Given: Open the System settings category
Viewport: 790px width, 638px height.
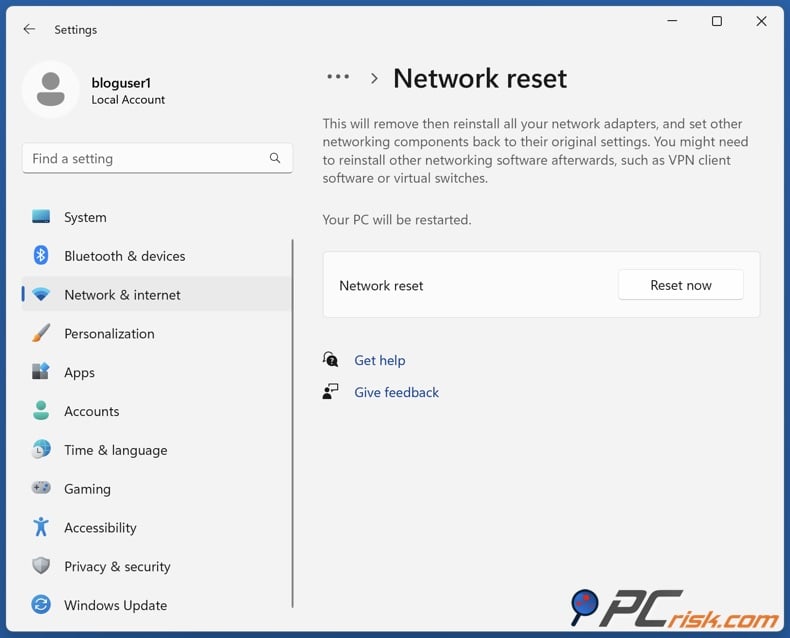Looking at the screenshot, I should 156,217.
